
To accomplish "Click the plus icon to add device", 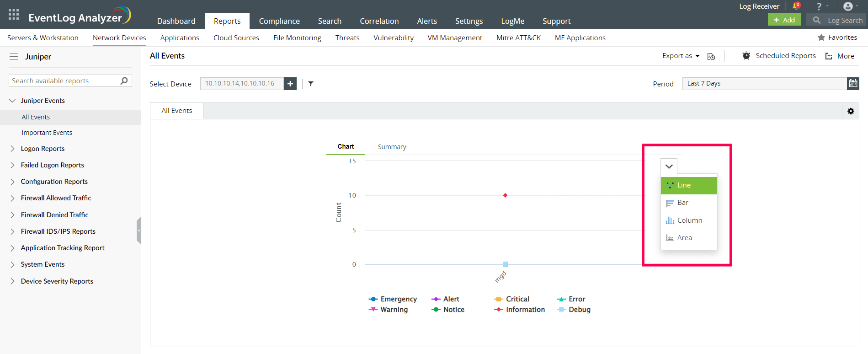I will tap(290, 84).
